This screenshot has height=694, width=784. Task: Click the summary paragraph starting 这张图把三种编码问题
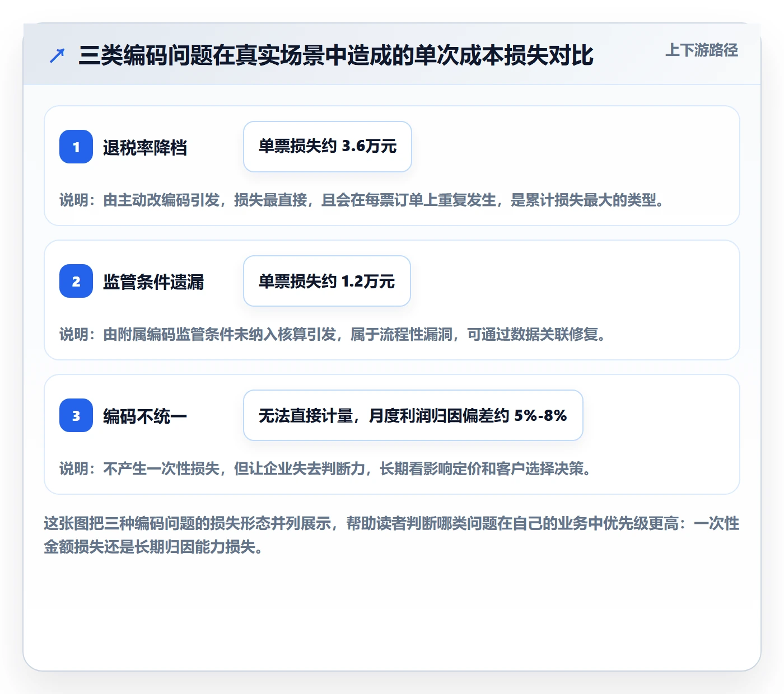point(391,535)
